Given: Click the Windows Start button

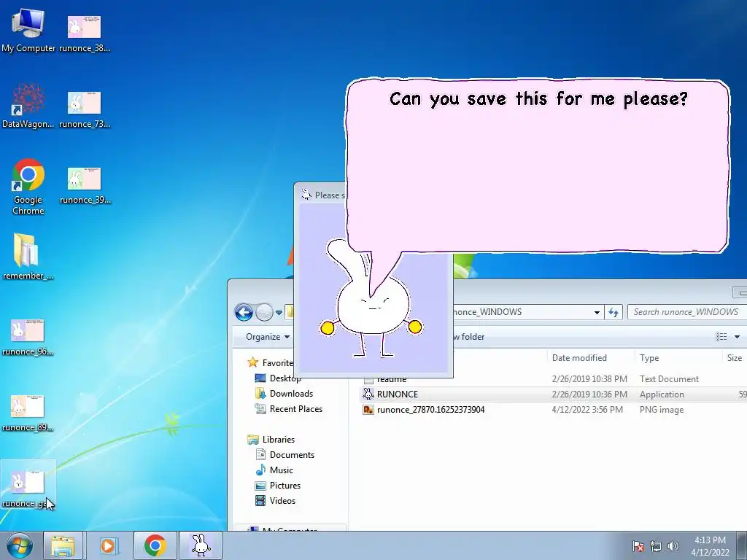Looking at the screenshot, I should point(20,545).
